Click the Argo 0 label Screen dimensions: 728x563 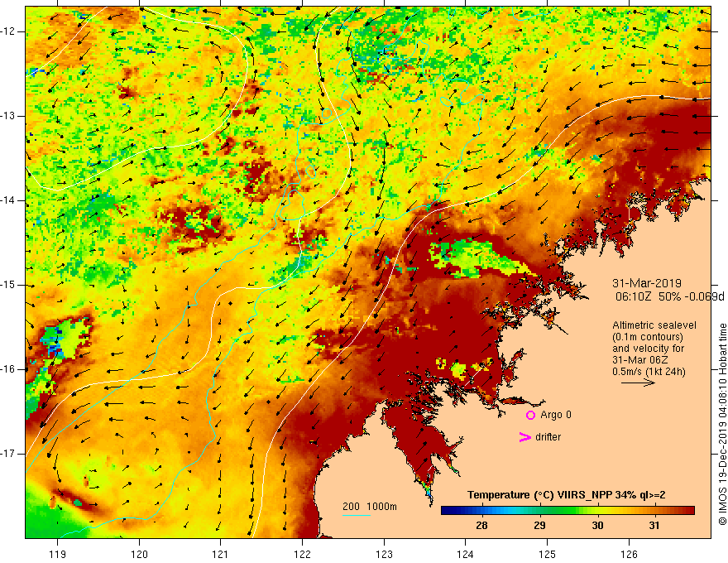point(556,415)
